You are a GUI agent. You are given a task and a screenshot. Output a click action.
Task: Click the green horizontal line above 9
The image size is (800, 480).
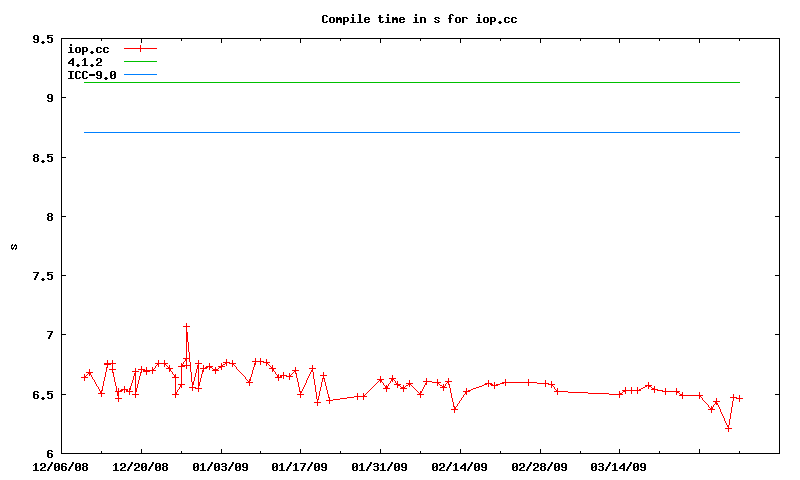click(410, 82)
